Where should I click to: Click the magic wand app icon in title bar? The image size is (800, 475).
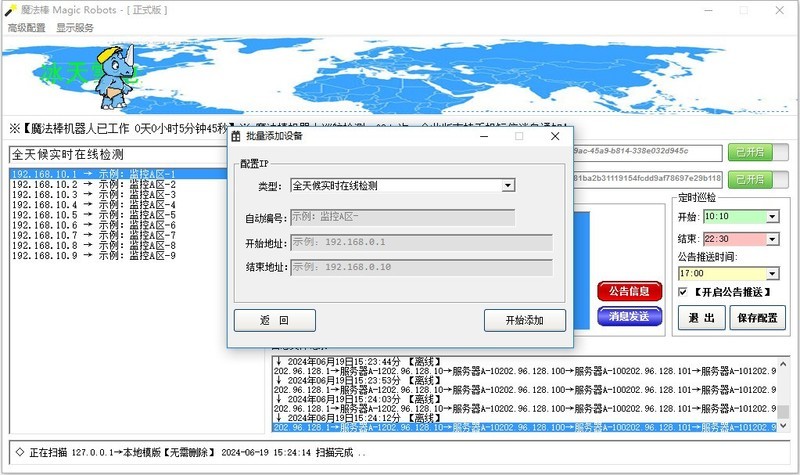click(x=10, y=10)
